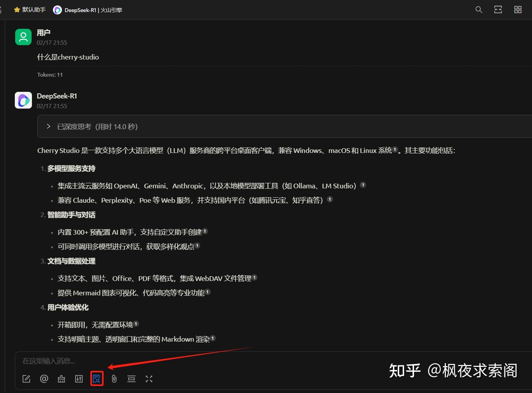
Task: Open the apps grid icon at top-right
Action: click(518, 10)
